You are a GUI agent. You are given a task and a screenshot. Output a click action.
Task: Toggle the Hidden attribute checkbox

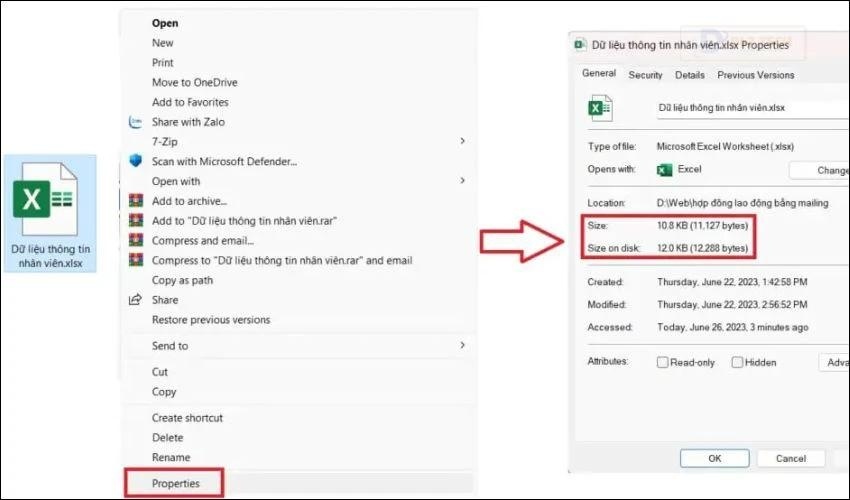(x=737, y=362)
